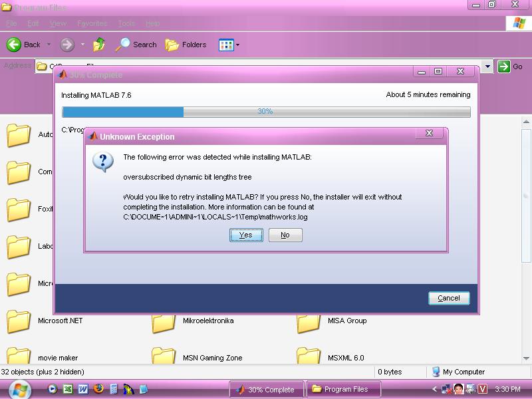
Task: Click the MATLAB logo in Unknown Exception title
Action: pos(92,136)
